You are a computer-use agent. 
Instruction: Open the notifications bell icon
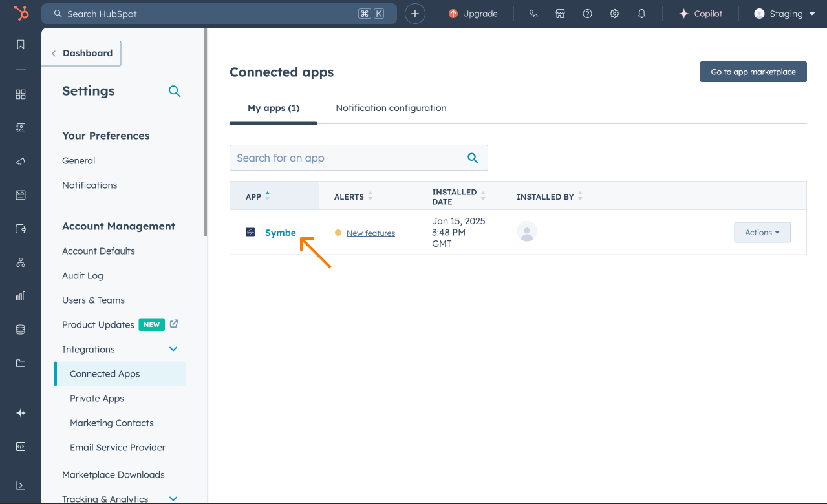tap(641, 14)
